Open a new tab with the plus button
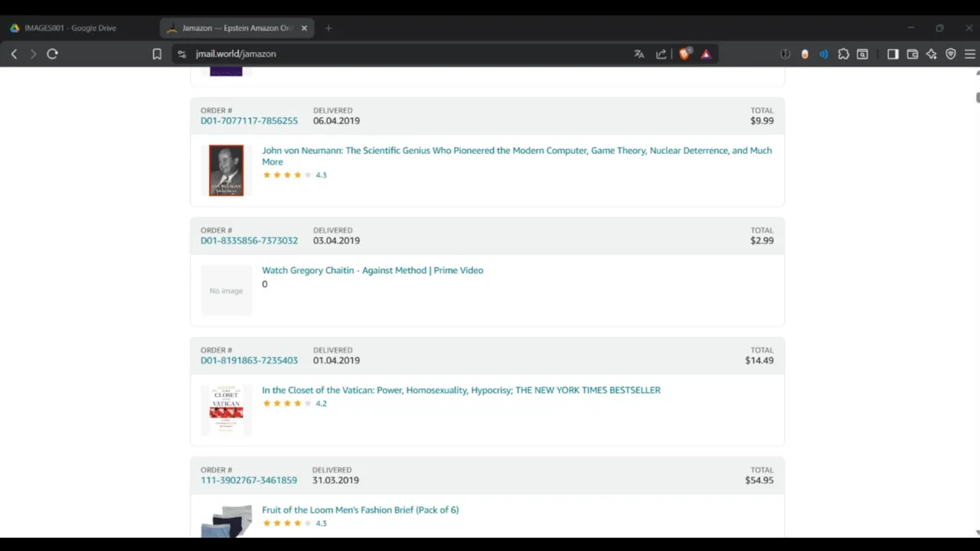 pyautogui.click(x=328, y=28)
